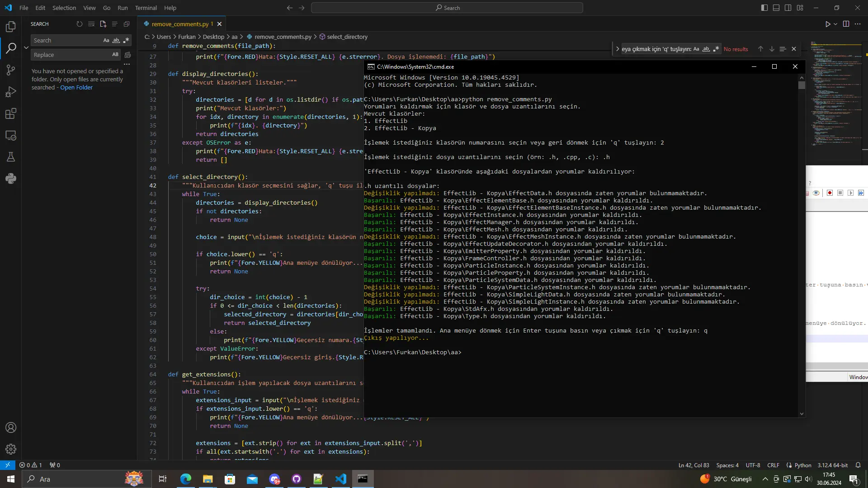Open the Edit menu
Image resolution: width=868 pixels, height=488 pixels.
click(40, 8)
